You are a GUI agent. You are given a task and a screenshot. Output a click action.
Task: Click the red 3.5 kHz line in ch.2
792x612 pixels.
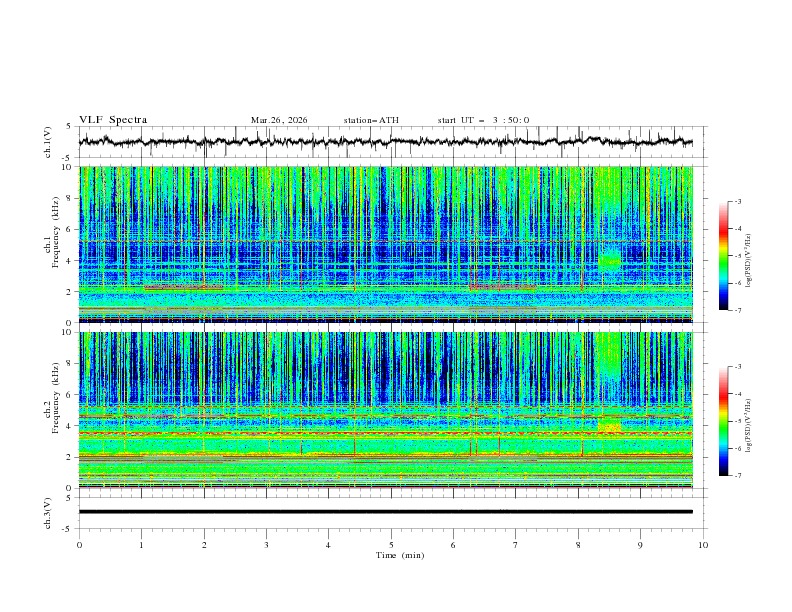pos(386,433)
